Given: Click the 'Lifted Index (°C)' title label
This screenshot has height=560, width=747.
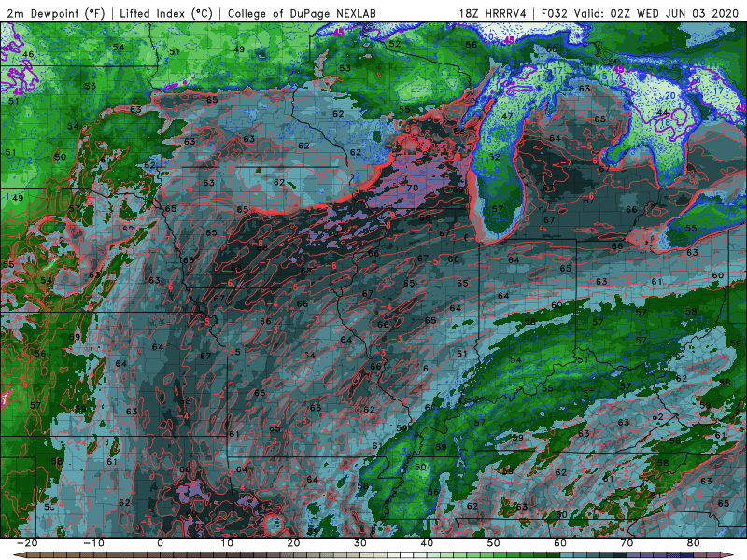Looking at the screenshot, I should (166, 13).
